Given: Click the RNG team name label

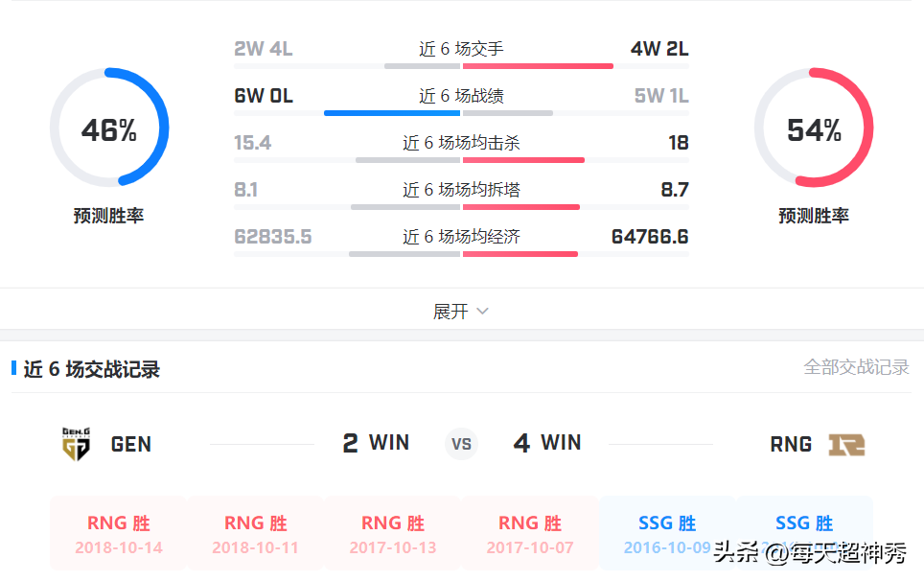Looking at the screenshot, I should point(791,444).
